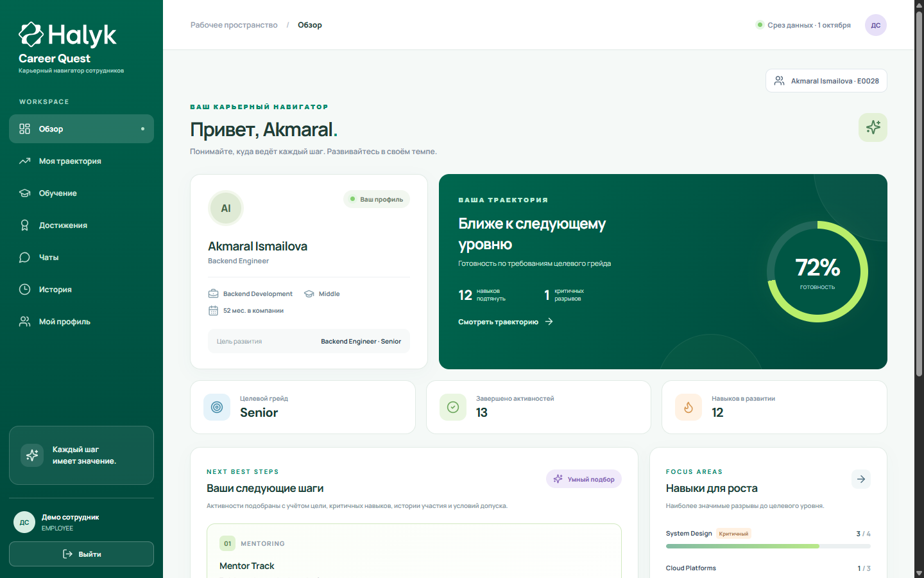The image size is (924, 578).
Task: Open the Обзор sidebar item
Action: coord(81,128)
